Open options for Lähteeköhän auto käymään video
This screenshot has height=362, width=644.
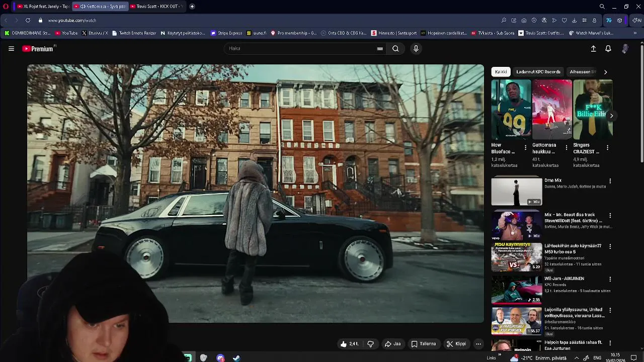pos(610,246)
